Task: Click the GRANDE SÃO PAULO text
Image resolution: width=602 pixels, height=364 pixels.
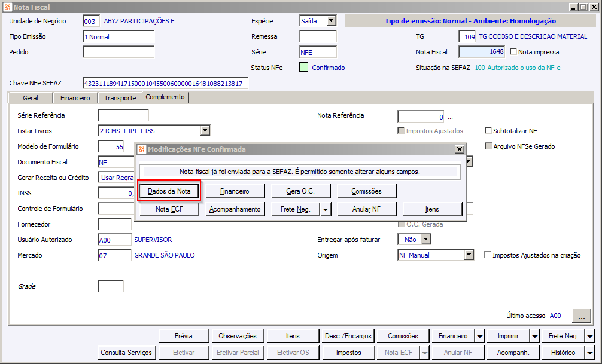Action: [x=165, y=255]
